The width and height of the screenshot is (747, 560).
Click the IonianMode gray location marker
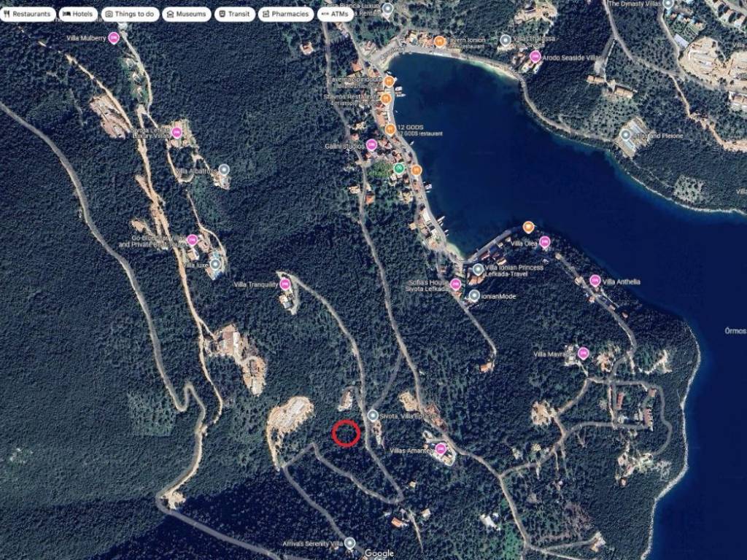474,295
